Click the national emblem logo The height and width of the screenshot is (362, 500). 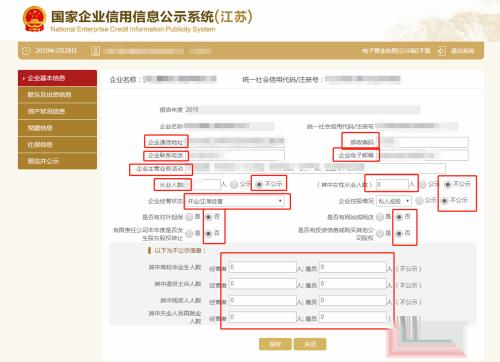pos(34,19)
